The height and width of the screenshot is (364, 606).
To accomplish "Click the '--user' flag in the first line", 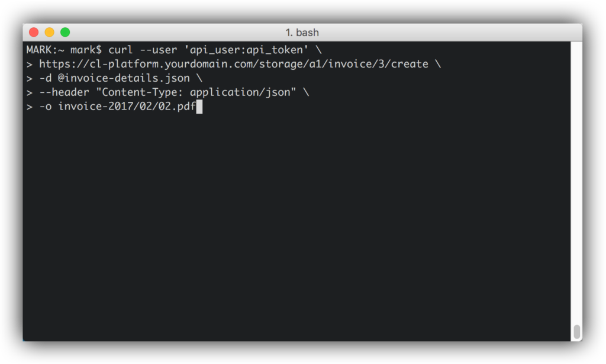I will click(158, 50).
